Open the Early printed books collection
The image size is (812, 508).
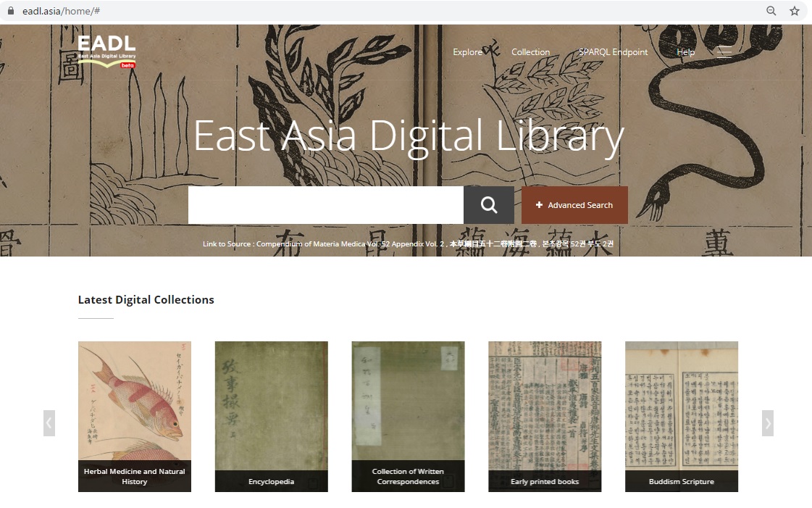545,416
